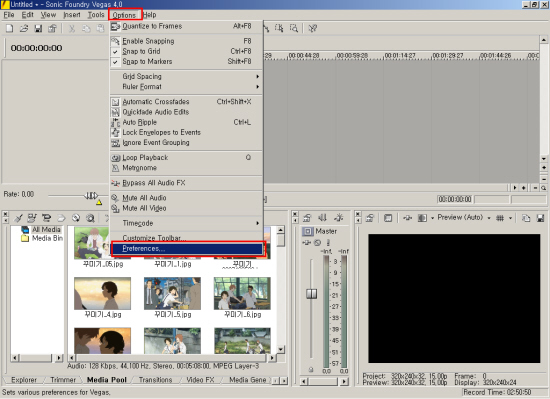Uncheck Snap to Markers

[186, 61]
